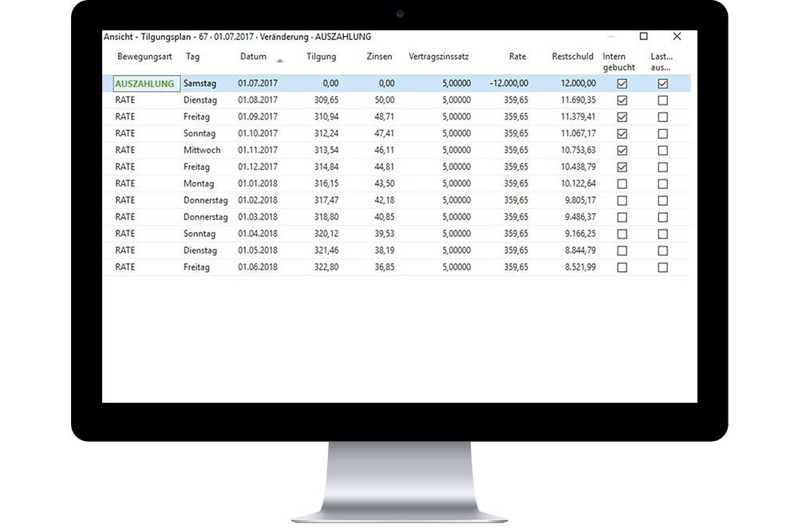Screen dimensions: 798x532
Task: Sort by the Tag column header
Action: click(x=192, y=57)
